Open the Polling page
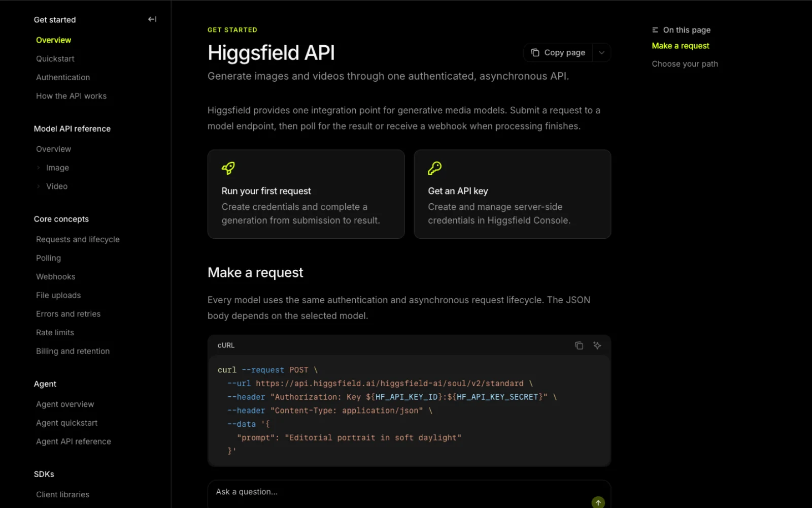This screenshot has width=812, height=508. pyautogui.click(x=49, y=258)
